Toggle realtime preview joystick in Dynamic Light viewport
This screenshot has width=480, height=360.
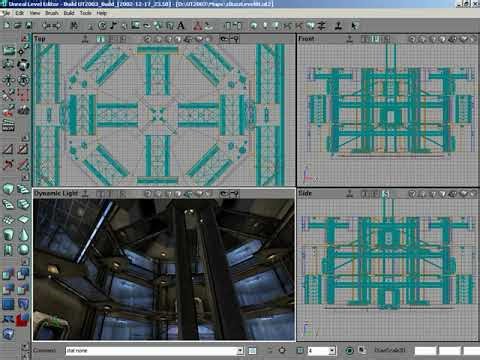click(x=85, y=194)
